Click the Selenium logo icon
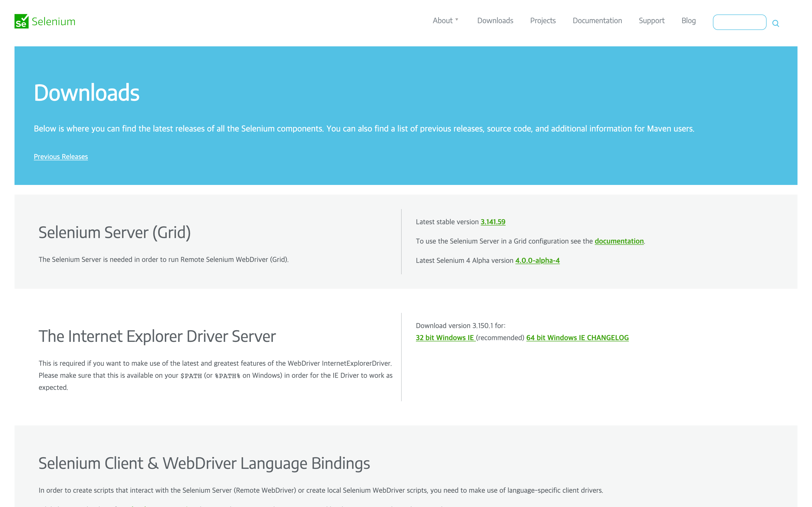The height and width of the screenshot is (507, 812). pos(22,21)
